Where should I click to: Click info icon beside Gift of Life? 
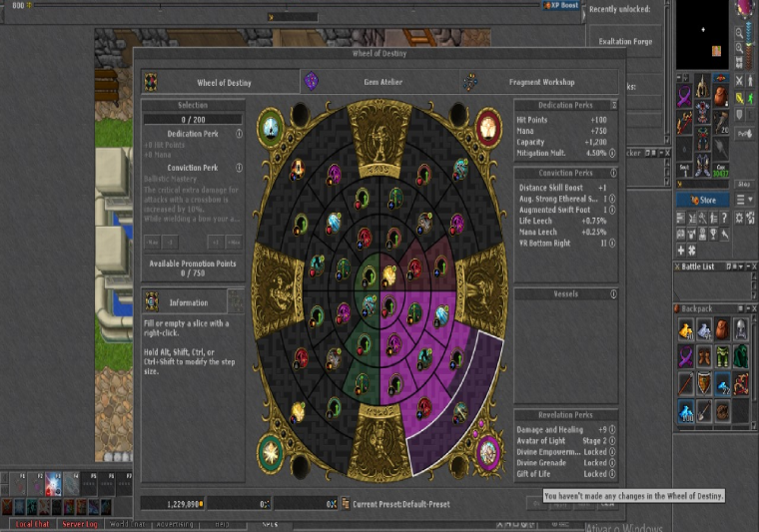[x=612, y=474]
